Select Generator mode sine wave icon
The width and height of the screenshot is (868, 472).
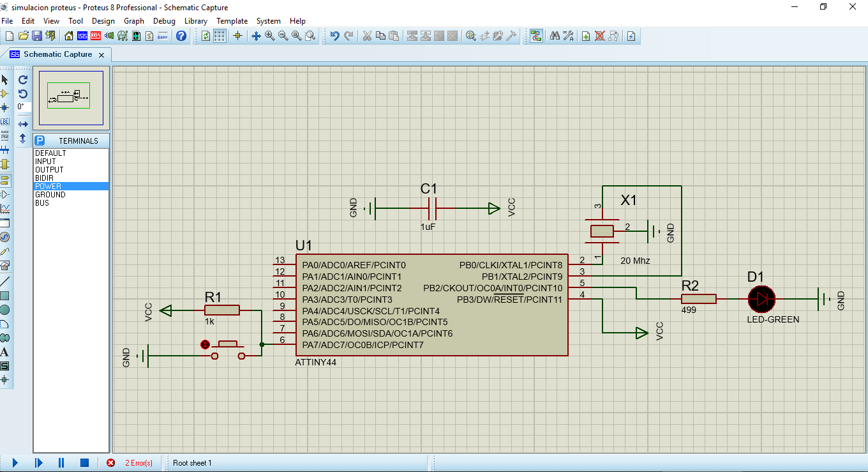4,237
